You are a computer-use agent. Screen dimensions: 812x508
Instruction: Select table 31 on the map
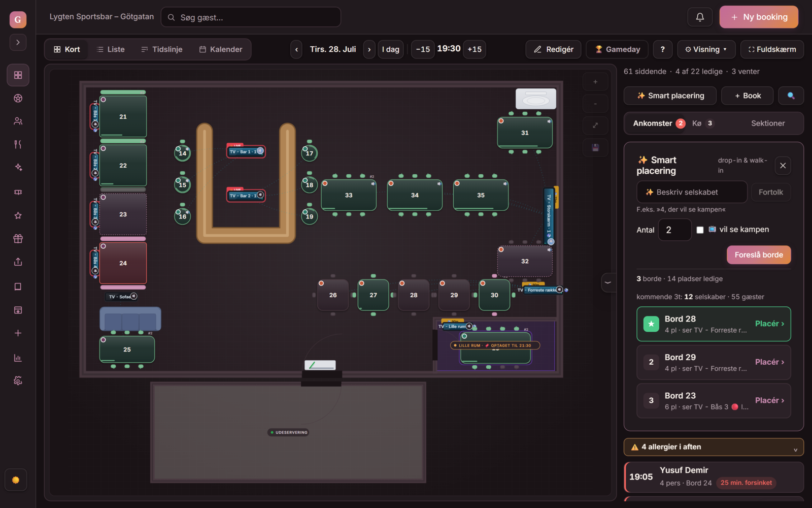[525, 133]
